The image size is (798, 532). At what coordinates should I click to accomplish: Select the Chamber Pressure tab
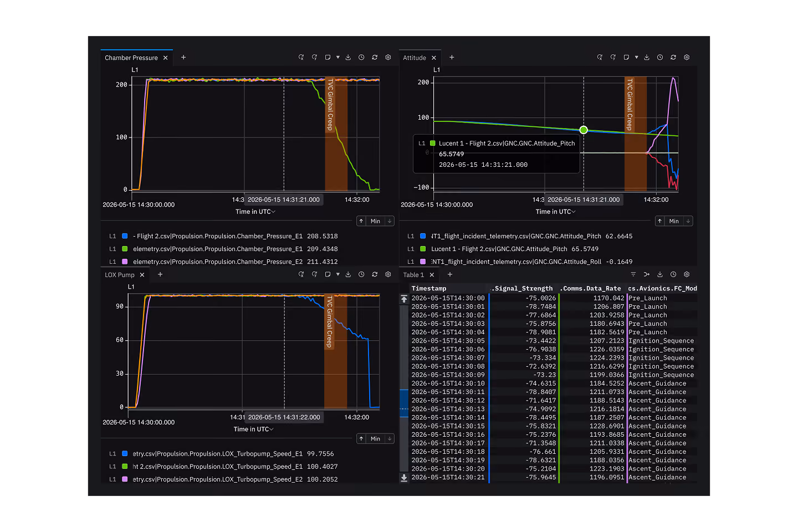pyautogui.click(x=131, y=58)
